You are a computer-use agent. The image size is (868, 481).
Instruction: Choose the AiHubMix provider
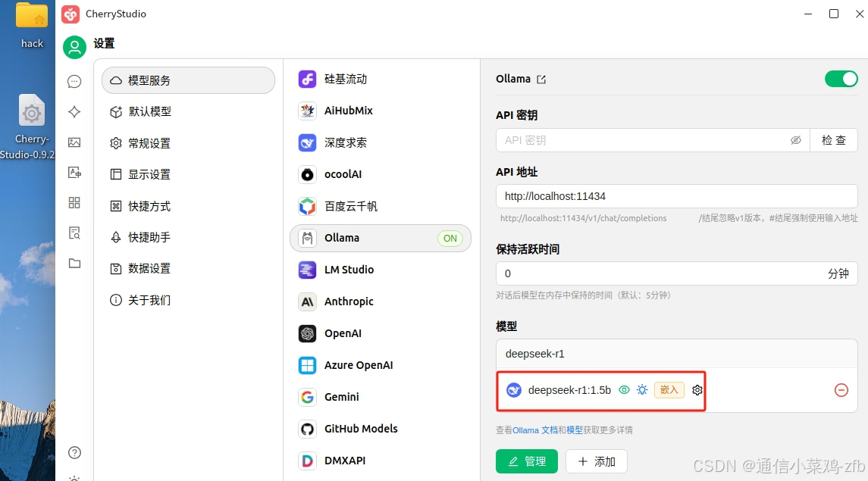pyautogui.click(x=381, y=111)
